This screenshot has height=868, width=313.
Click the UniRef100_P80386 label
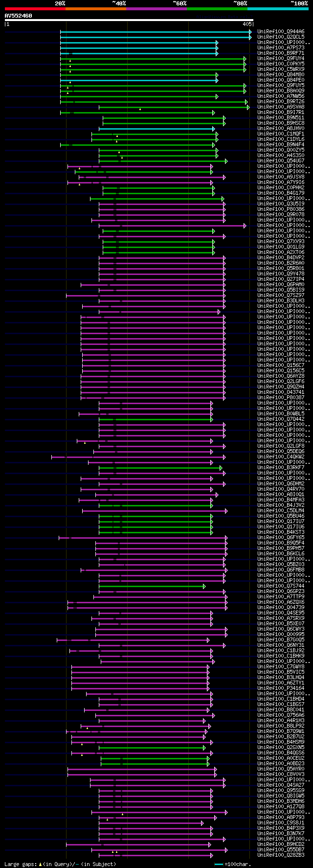[281, 209]
